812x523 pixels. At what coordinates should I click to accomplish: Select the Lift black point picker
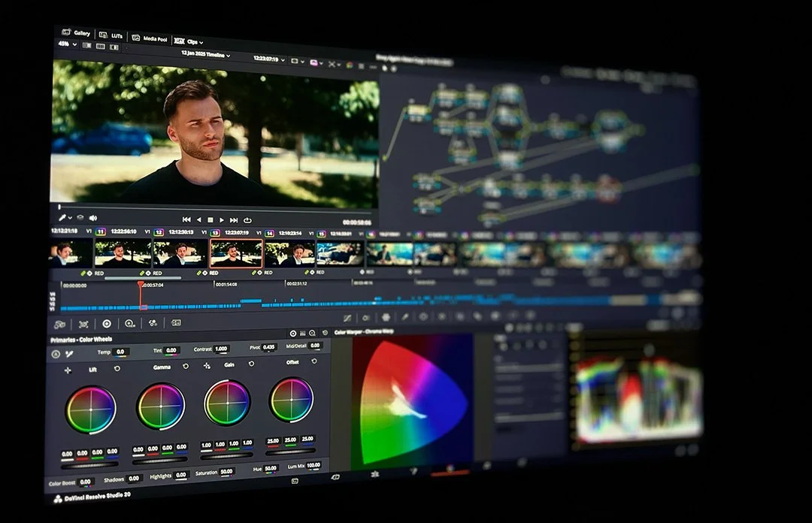[x=68, y=370]
